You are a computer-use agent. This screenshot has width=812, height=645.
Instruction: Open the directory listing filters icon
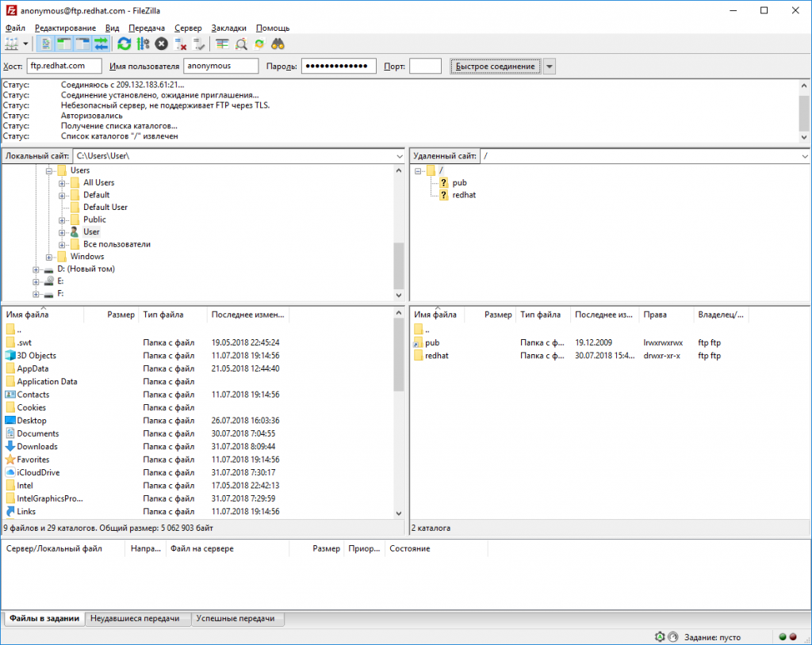point(222,44)
